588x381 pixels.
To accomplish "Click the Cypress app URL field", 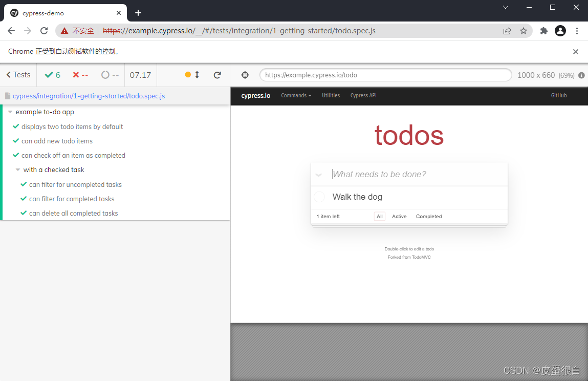I will point(385,75).
